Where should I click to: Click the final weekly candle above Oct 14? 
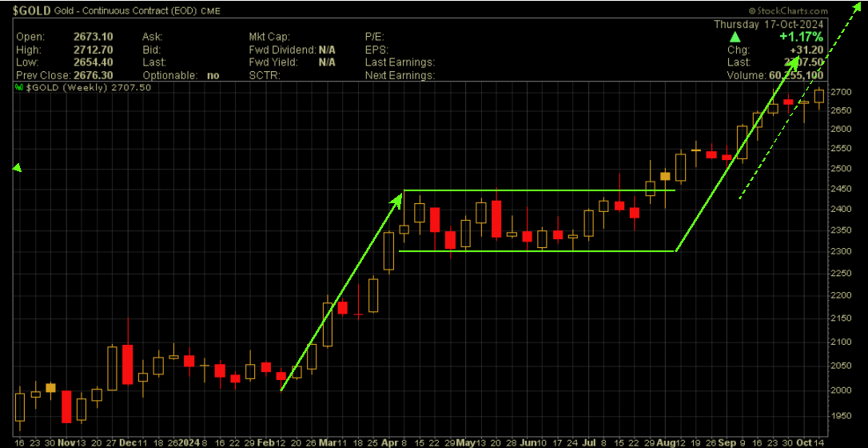(818, 96)
